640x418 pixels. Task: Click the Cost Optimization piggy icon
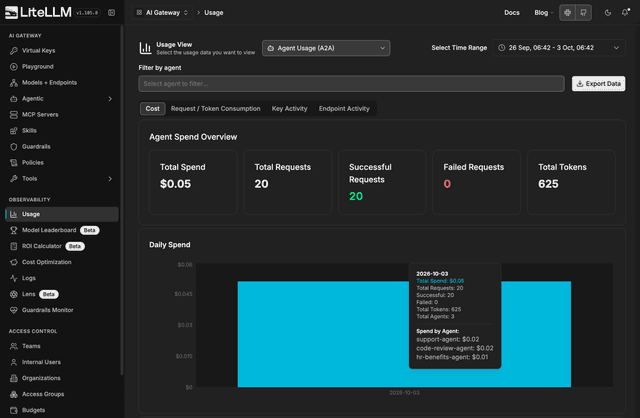[13, 262]
